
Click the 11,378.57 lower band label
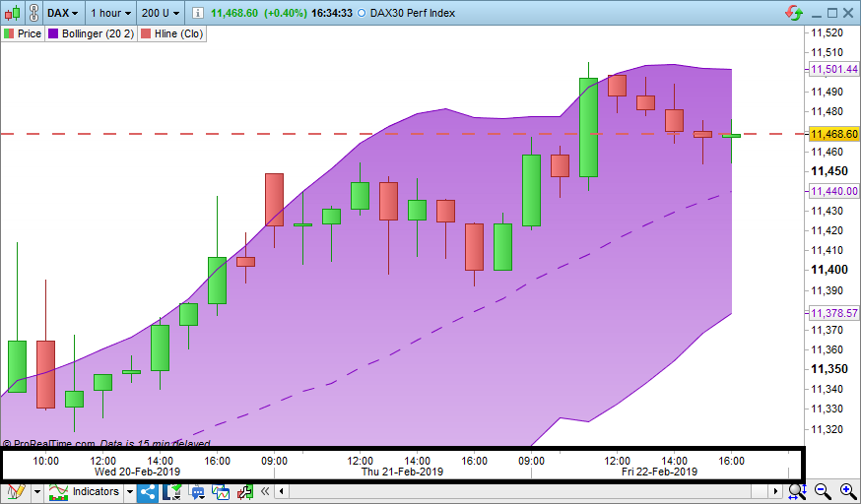pos(834,313)
